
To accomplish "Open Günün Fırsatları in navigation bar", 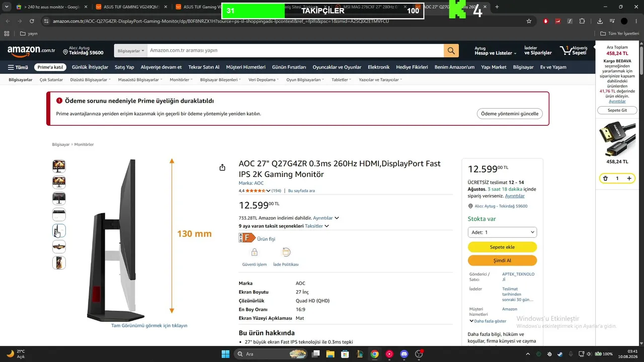I will click(289, 67).
